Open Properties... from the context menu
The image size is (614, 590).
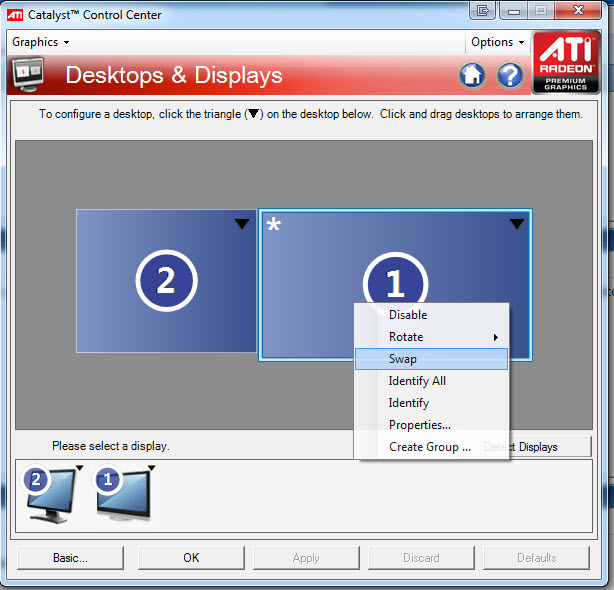point(431,424)
